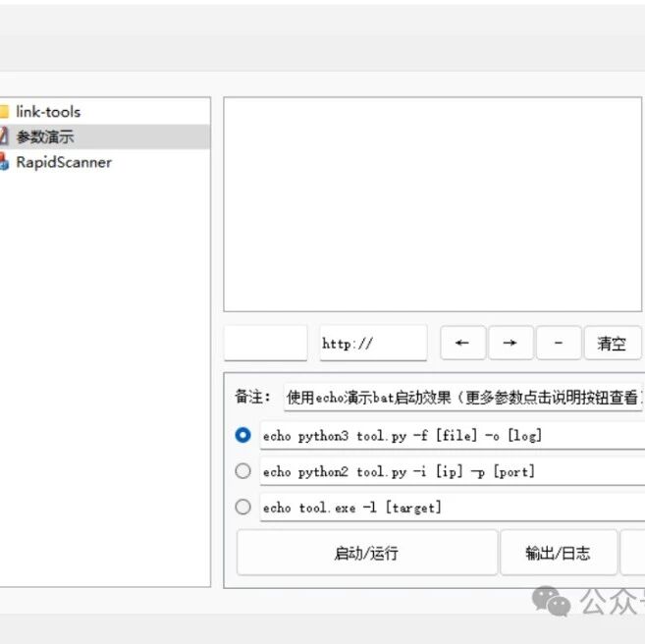Screen dimensions: 645x644
Task: Click the icon next to 参数演示
Action: (4, 136)
